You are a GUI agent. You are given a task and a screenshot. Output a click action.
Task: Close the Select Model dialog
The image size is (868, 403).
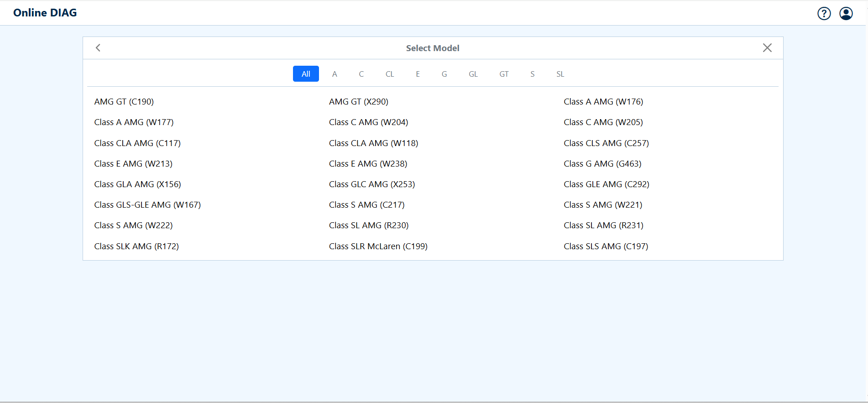(767, 48)
